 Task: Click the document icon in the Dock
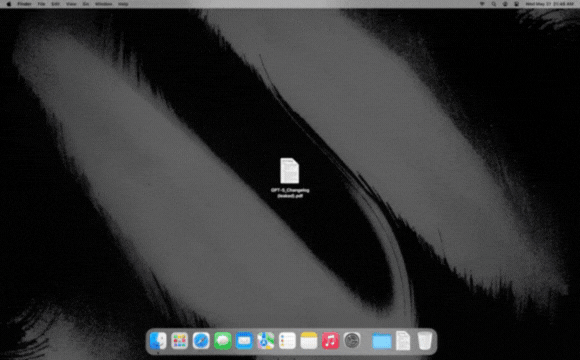point(403,340)
